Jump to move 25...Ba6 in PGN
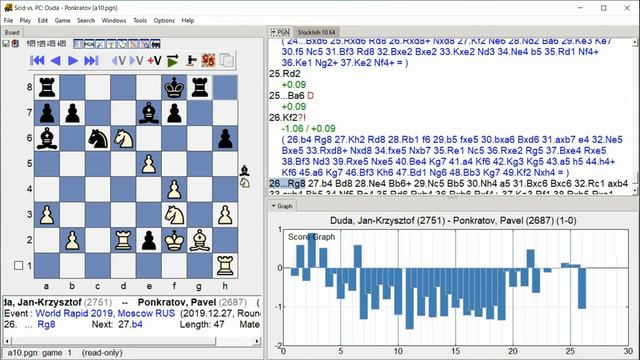Image resolution: width=640 pixels, height=360 pixels. (287, 96)
